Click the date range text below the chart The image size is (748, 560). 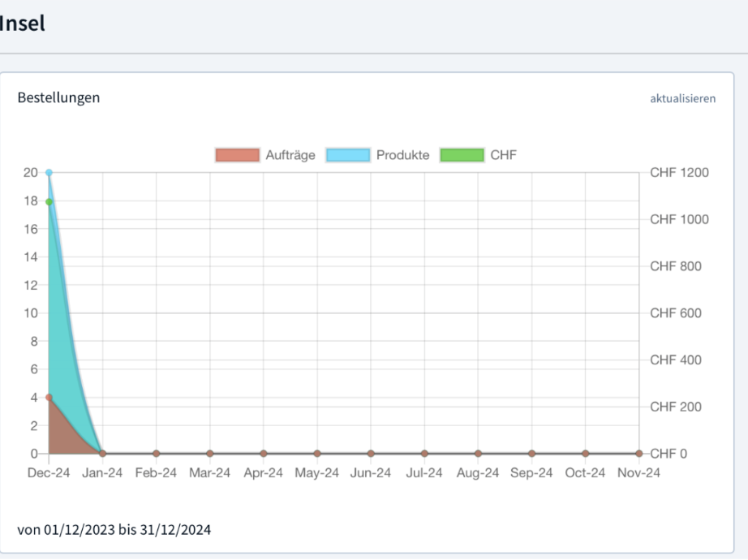114,530
